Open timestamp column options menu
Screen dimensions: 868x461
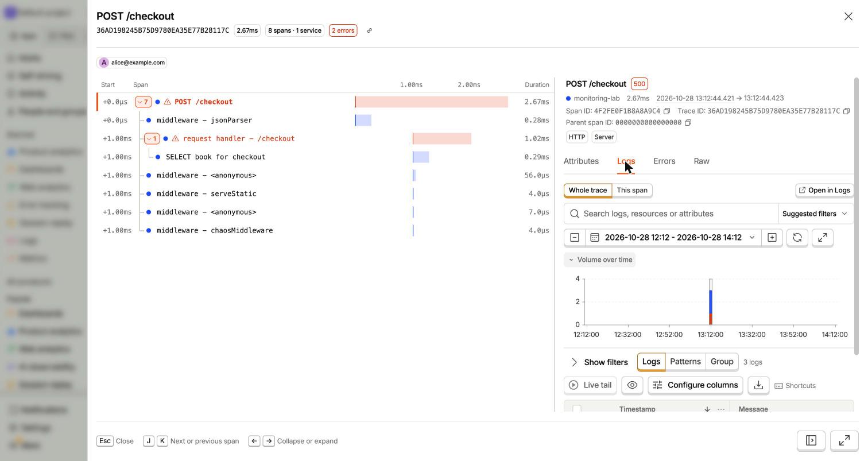pyautogui.click(x=721, y=409)
